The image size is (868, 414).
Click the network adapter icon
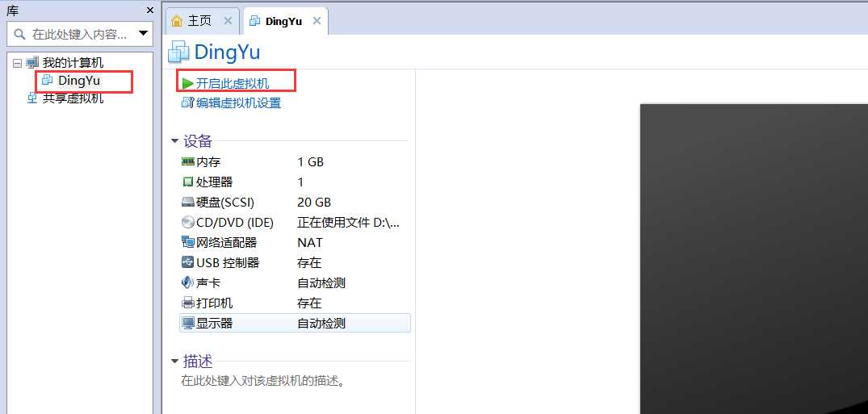187,242
